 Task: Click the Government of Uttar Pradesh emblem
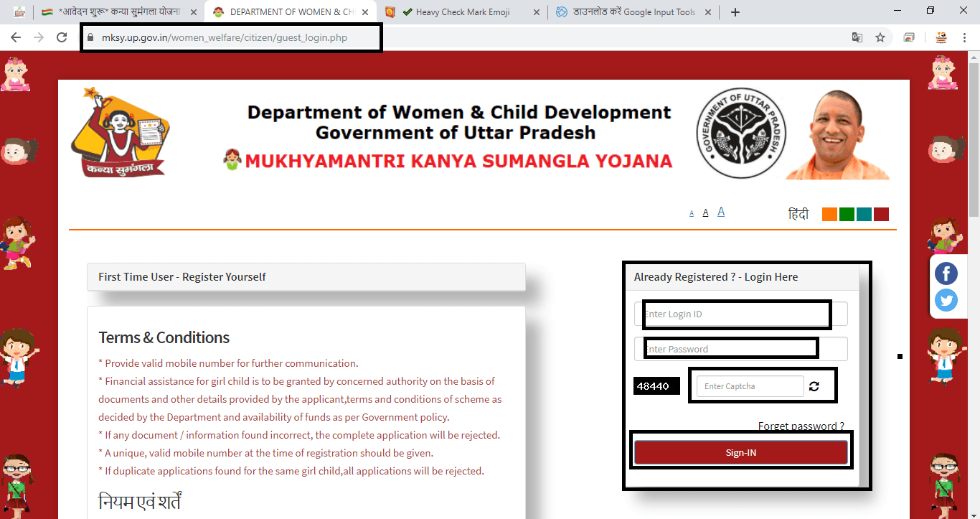741,134
